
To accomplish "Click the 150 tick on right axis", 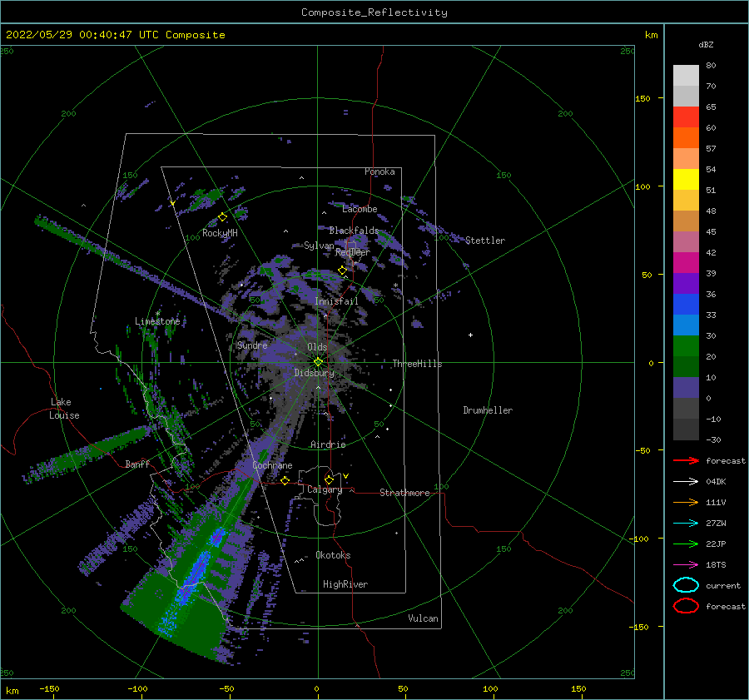I will click(642, 98).
